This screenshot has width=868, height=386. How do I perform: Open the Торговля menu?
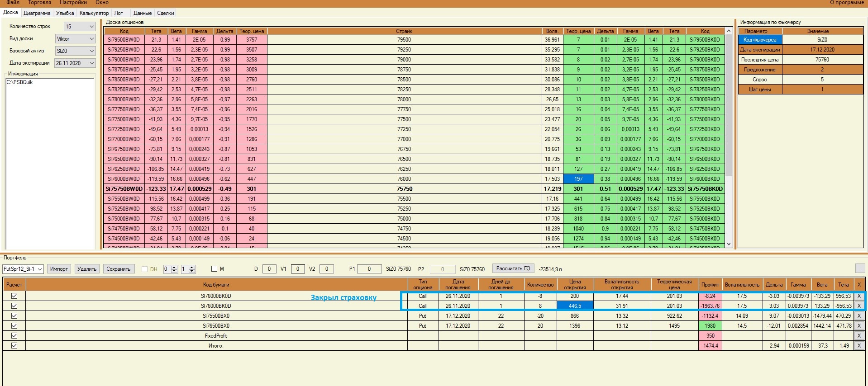[40, 3]
